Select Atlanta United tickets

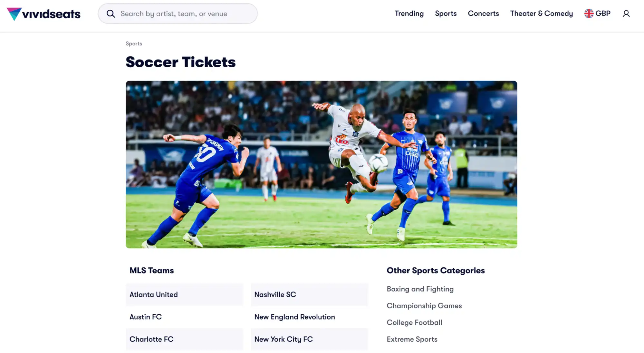pos(154,294)
